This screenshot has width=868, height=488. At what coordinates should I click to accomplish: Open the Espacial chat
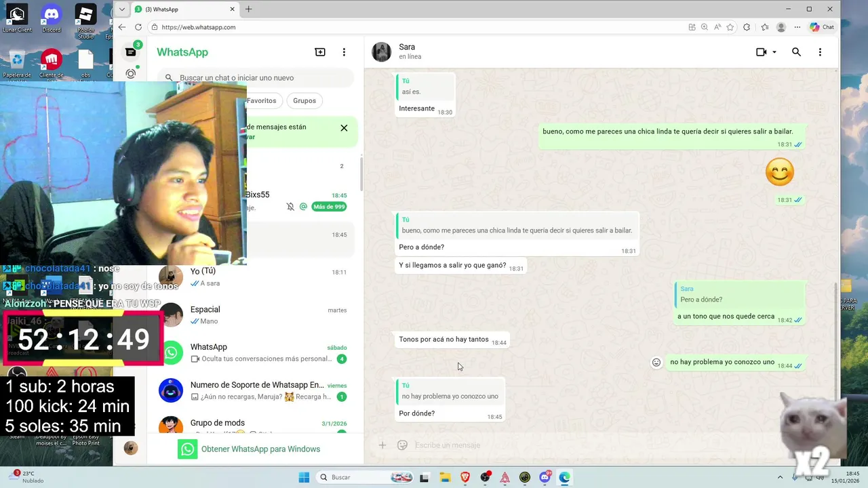pyautogui.click(x=254, y=315)
